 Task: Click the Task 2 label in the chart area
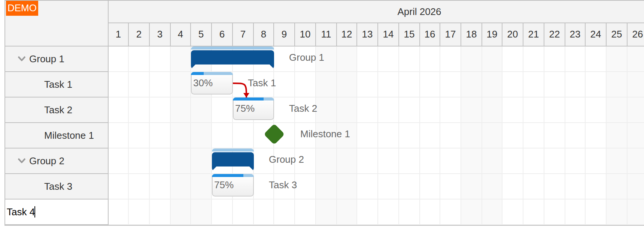[303, 108]
